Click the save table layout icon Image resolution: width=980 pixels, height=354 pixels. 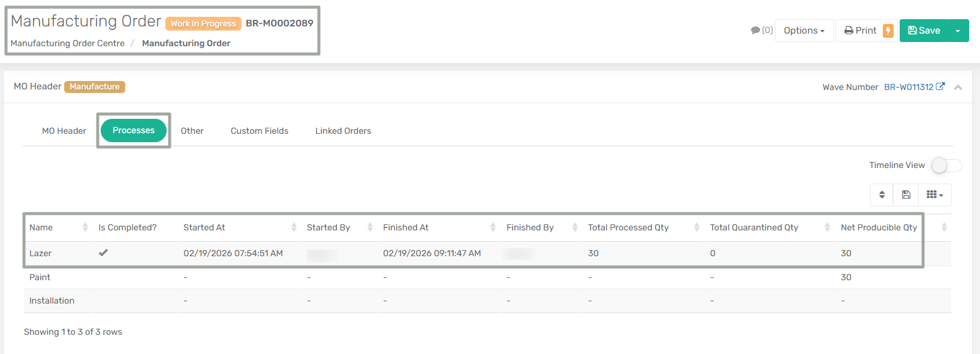[x=906, y=194]
